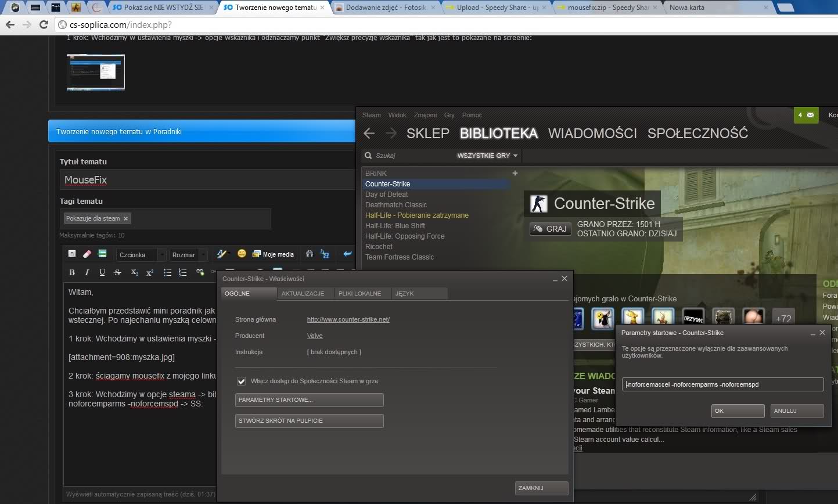Select the OGÓLNE tab in properties

(249, 293)
